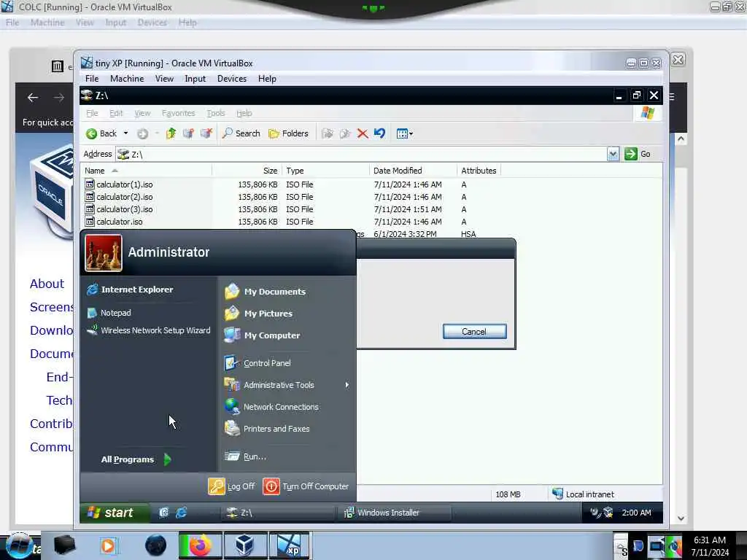Click Administrator chess avatar picture
Screen dimensions: 747x560
click(x=104, y=253)
